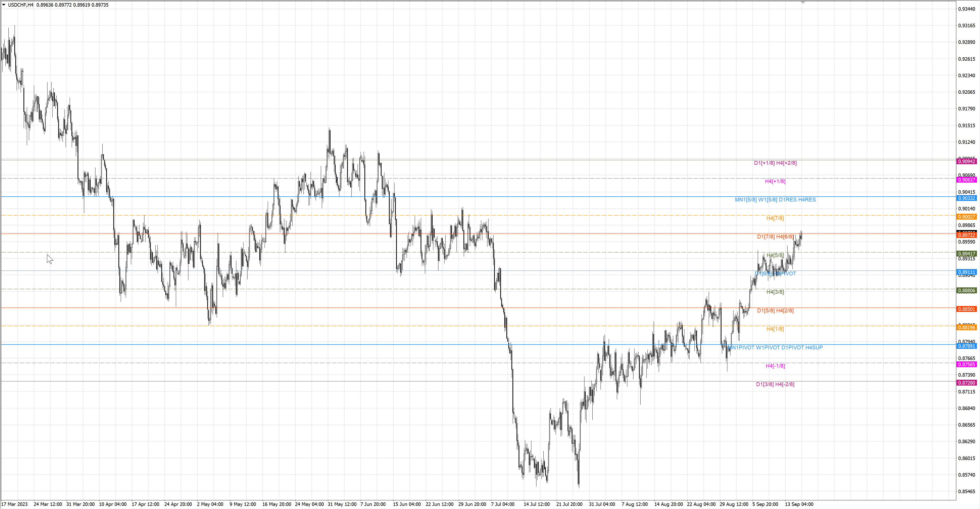This screenshot has width=980, height=509.
Task: Click the pink 0.87585 price tag
Action: (966, 364)
